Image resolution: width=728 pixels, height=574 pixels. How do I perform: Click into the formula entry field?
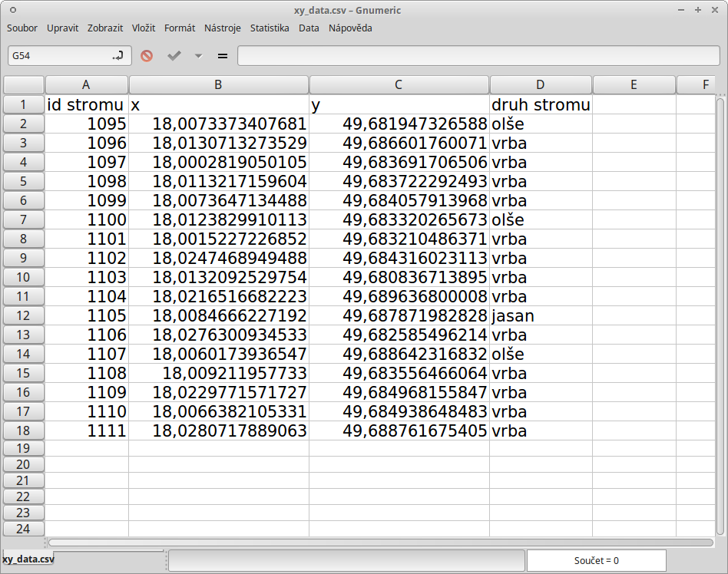tap(478, 56)
